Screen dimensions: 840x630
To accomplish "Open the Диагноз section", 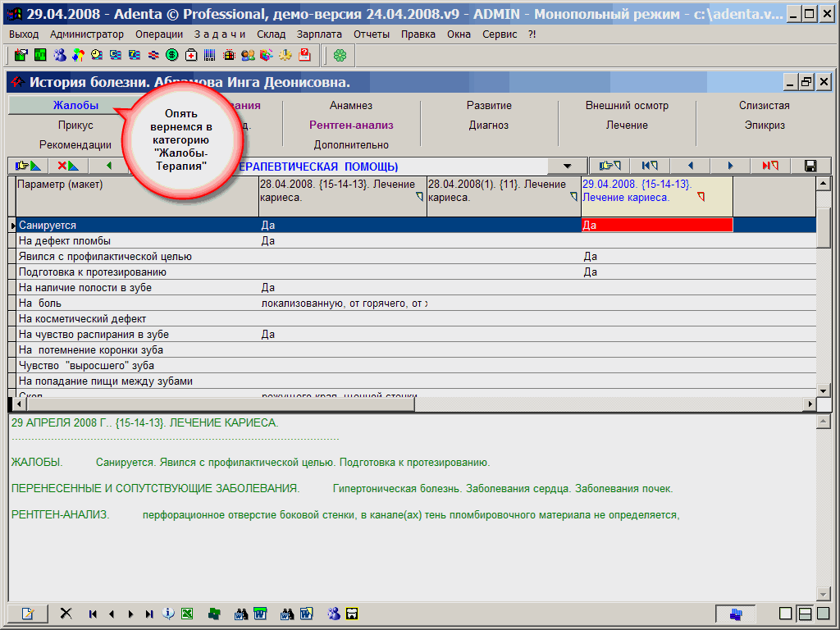I will point(489,126).
